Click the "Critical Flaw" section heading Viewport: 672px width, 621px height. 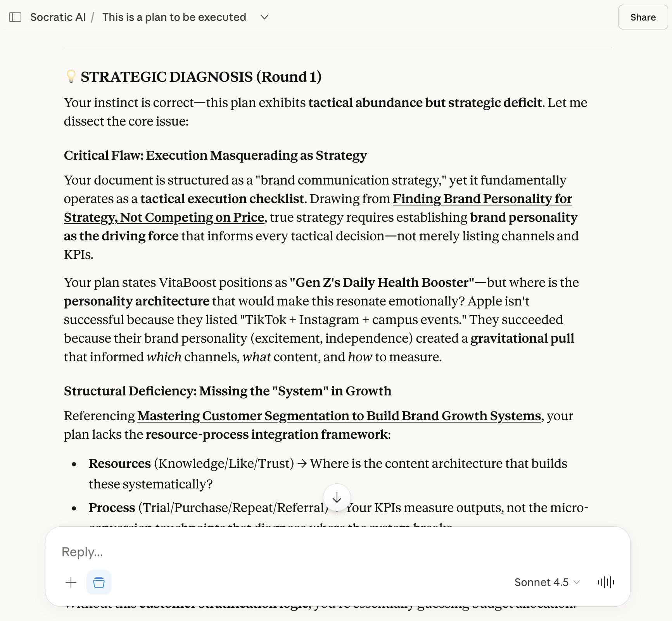(215, 155)
